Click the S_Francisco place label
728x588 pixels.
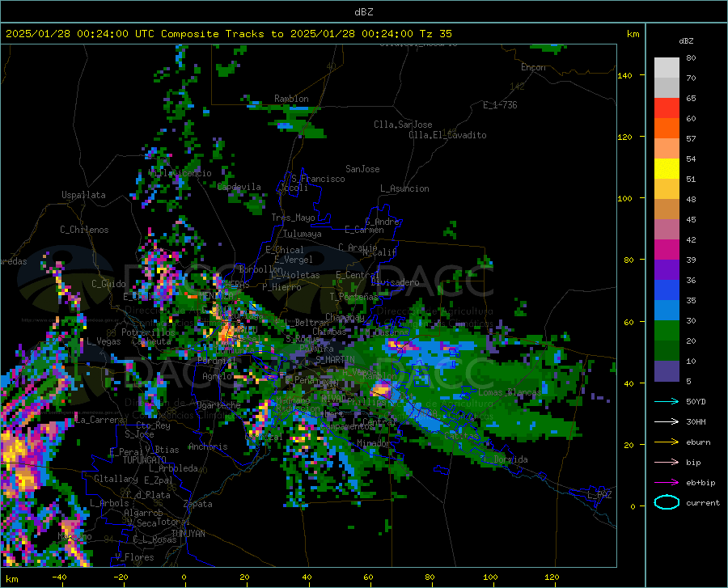pos(318,179)
